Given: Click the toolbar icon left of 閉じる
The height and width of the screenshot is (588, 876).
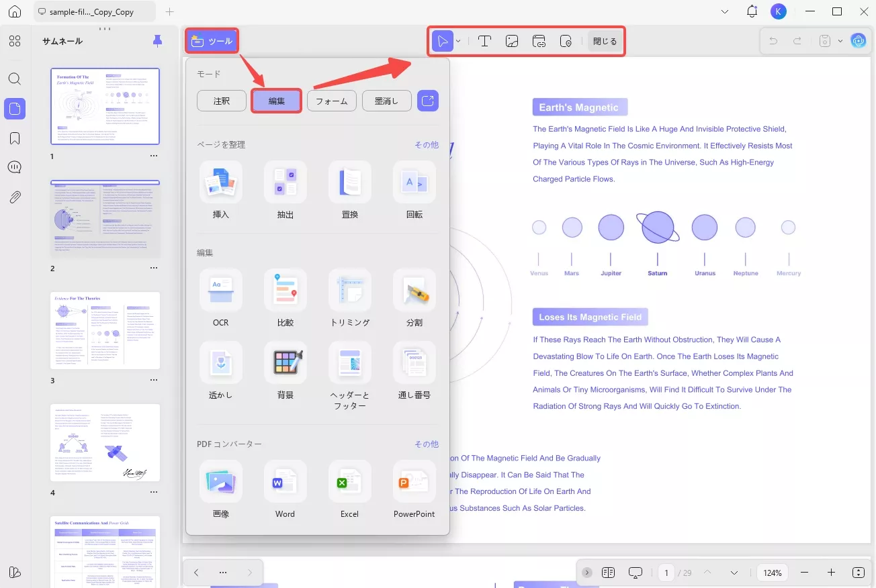Looking at the screenshot, I should [x=566, y=41].
